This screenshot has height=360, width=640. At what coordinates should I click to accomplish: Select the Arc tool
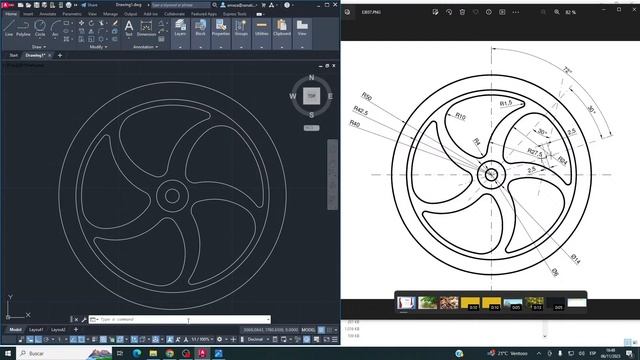(55, 28)
